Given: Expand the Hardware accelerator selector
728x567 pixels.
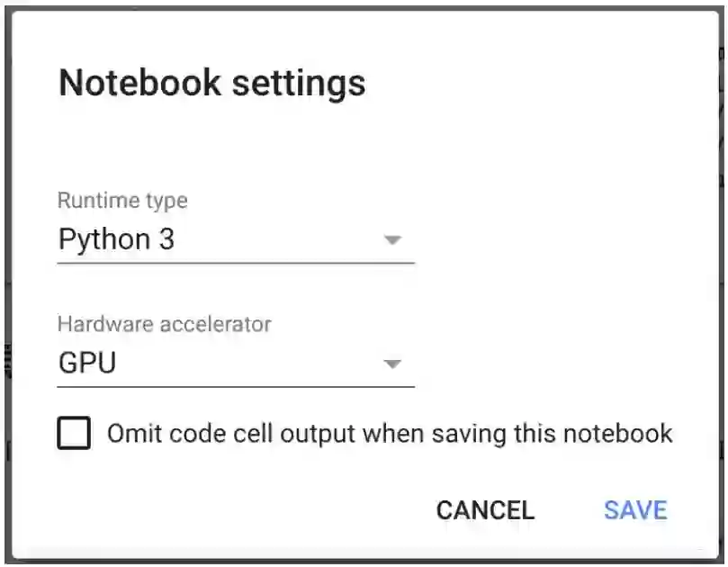Looking at the screenshot, I should [x=235, y=364].
